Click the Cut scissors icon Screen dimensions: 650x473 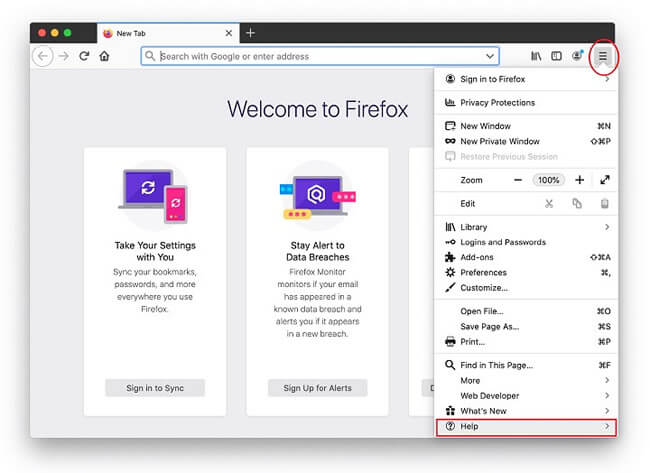coord(549,204)
